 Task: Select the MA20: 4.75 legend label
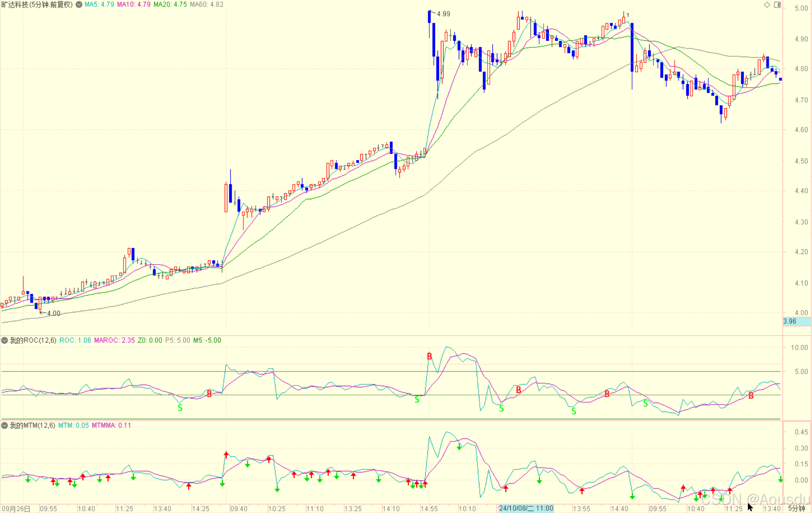coord(170,5)
